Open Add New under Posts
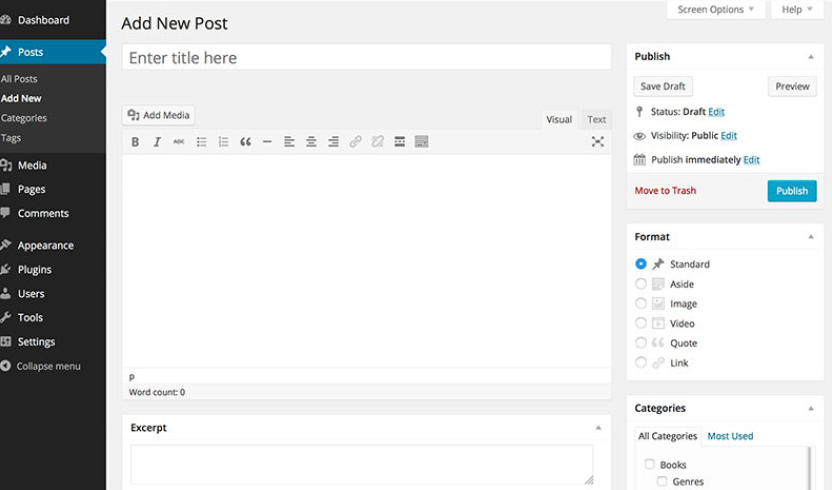This screenshot has height=490, width=832. click(21, 98)
